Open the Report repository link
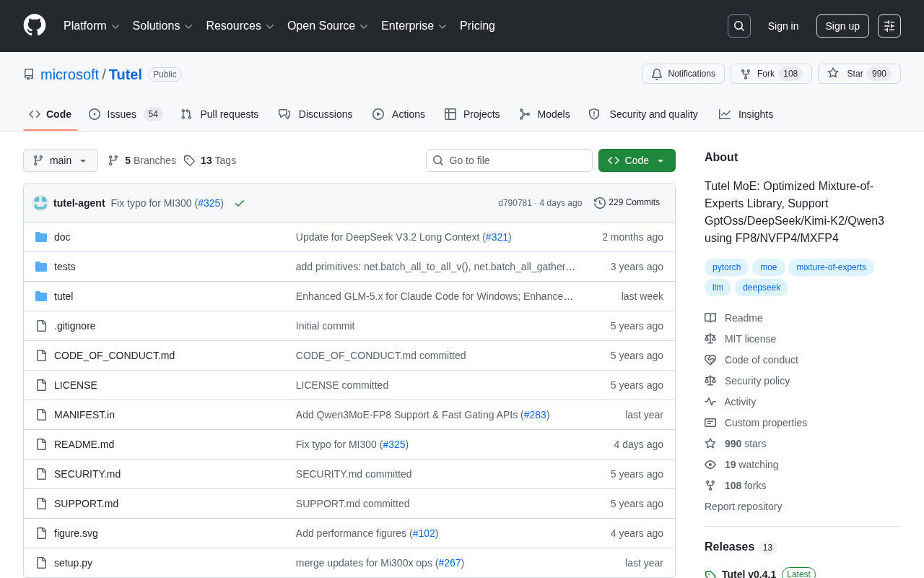The image size is (924, 578). [x=743, y=506]
